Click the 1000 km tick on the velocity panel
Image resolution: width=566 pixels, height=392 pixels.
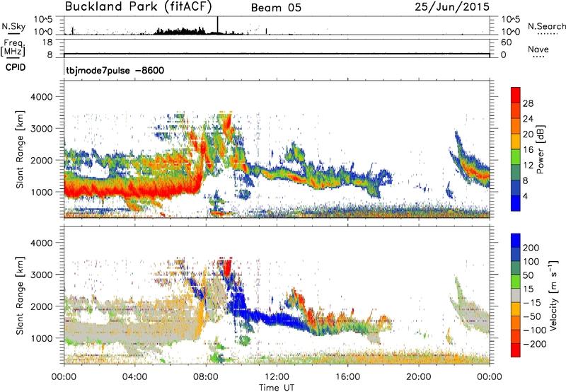41,338
